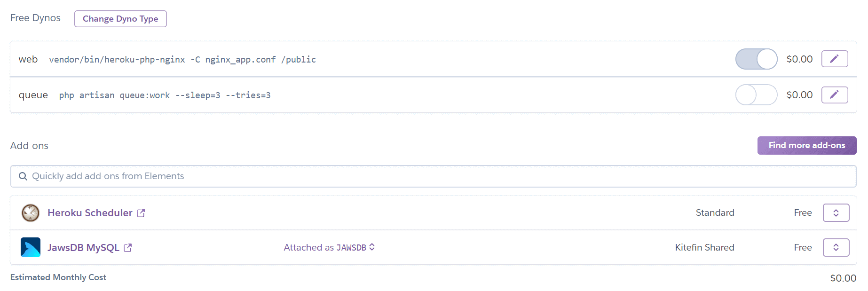This screenshot has height=291, width=868.
Task: Open the Attached as JAWSDB dropdown
Action: [329, 247]
